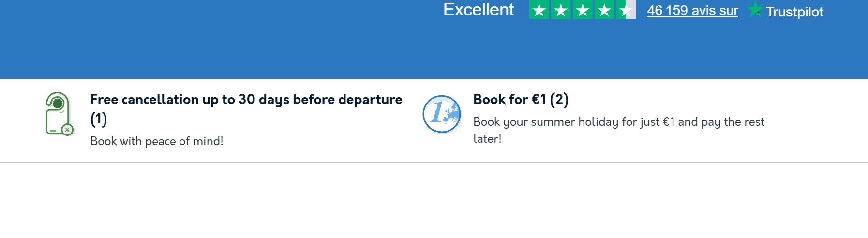Click the "pay the rest later!" text ending
The image size is (868, 238).
tap(487, 139)
